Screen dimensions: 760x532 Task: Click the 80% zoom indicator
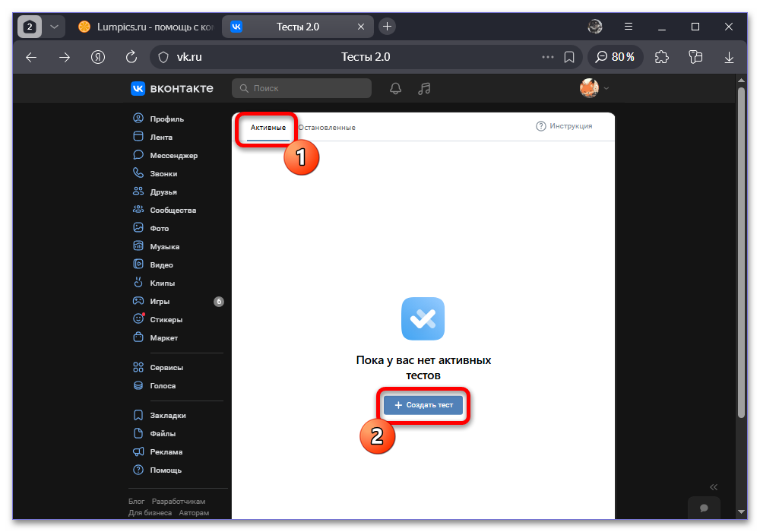[615, 57]
